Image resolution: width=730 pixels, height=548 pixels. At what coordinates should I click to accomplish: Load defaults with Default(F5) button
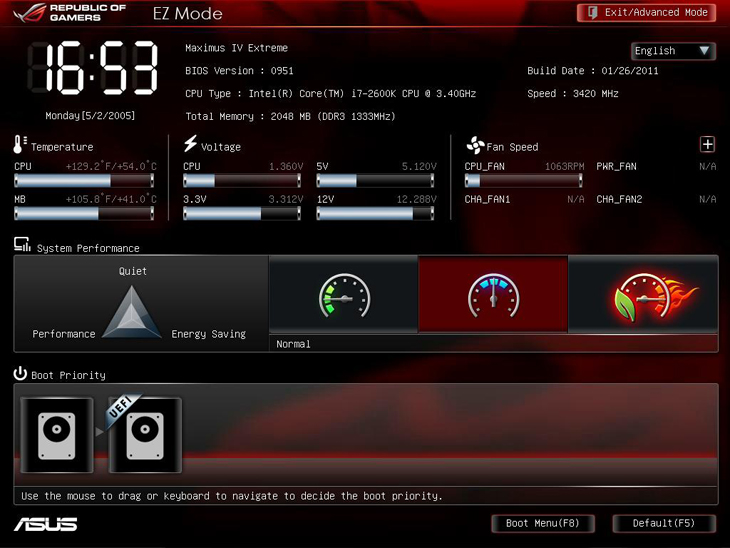click(x=663, y=523)
